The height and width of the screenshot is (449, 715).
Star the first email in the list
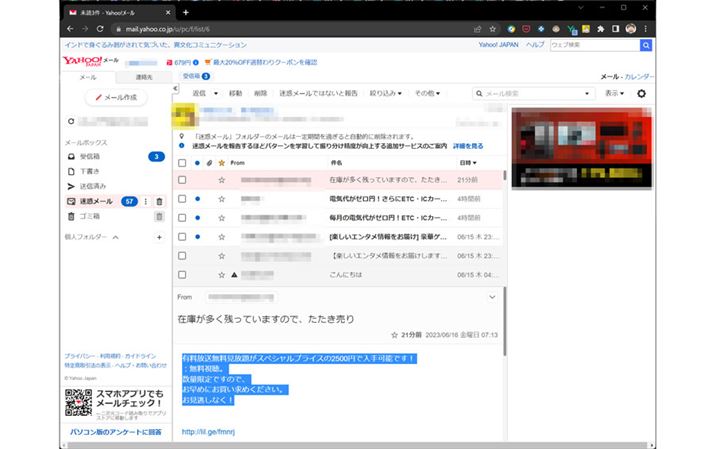221,180
